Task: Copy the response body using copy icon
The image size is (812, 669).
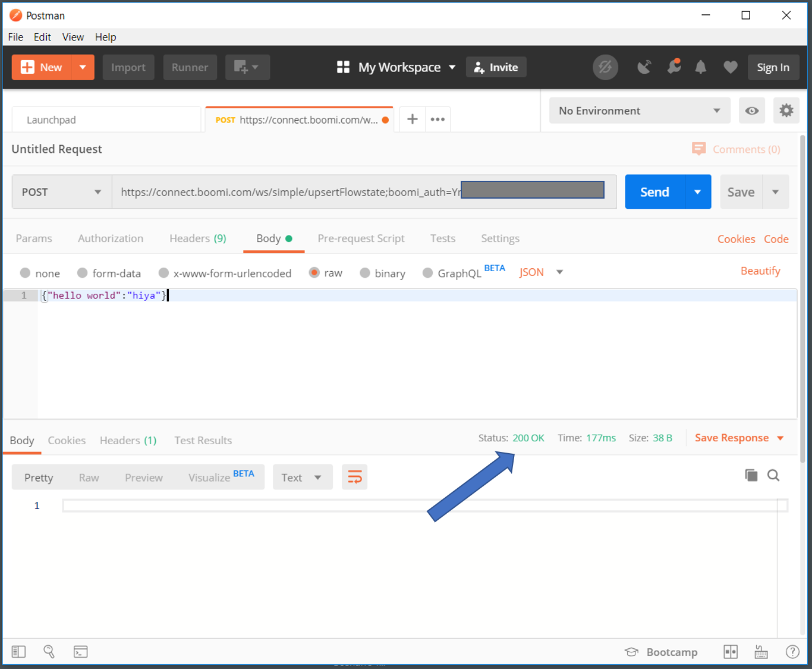Action: click(751, 475)
